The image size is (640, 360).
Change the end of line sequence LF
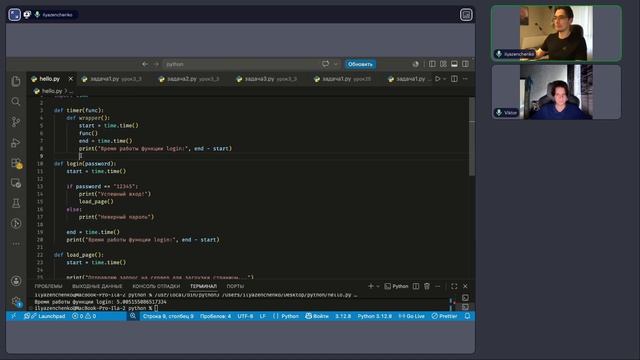pos(262,316)
